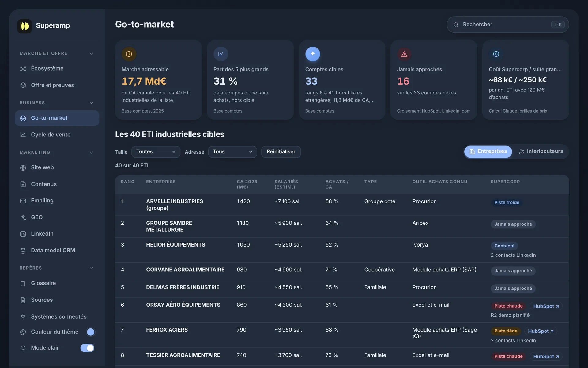Click the Contenus document icon
The image size is (588, 368).
23,184
